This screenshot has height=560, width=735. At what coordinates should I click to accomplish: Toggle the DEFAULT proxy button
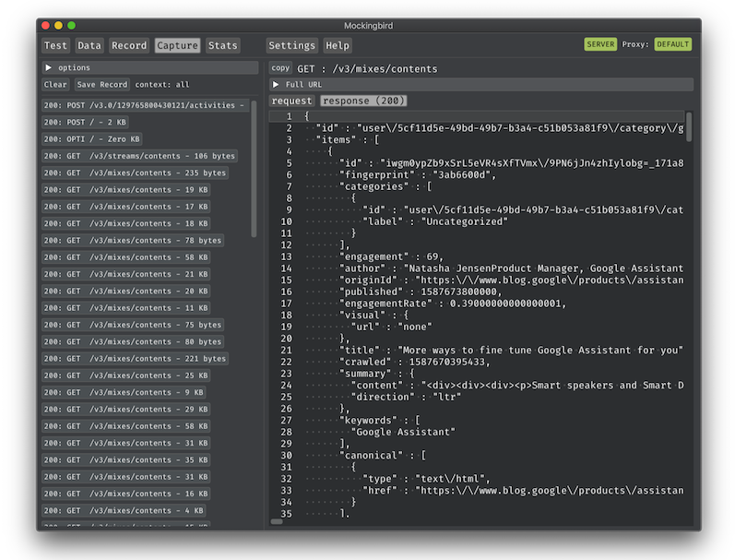point(672,44)
